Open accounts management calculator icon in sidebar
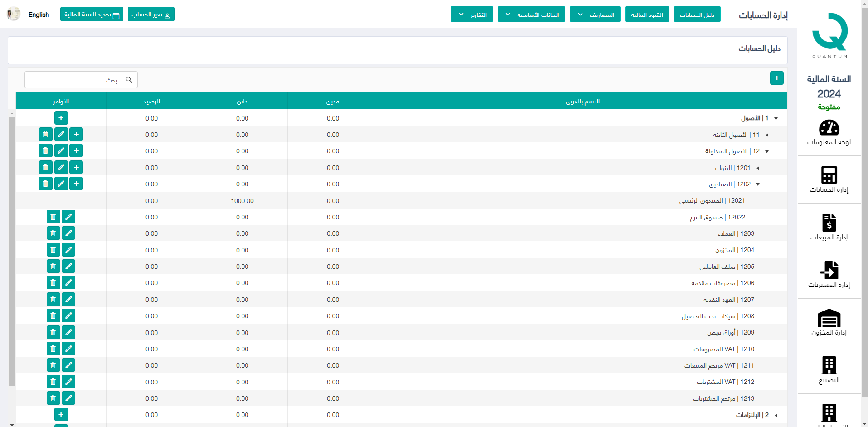Screen dimensions: 868x427 pos(829,175)
